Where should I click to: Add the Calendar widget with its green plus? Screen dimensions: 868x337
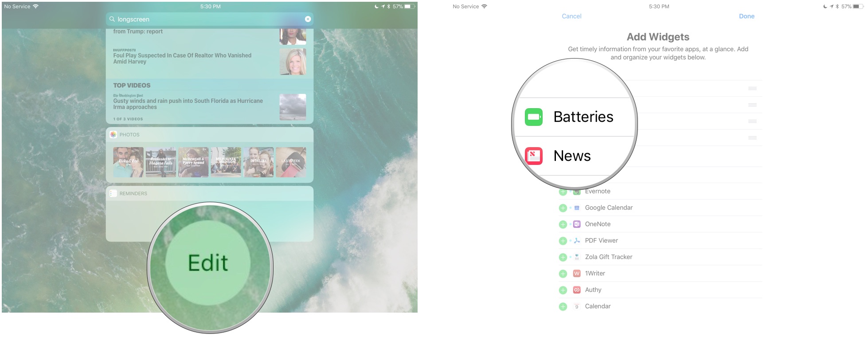pyautogui.click(x=563, y=306)
